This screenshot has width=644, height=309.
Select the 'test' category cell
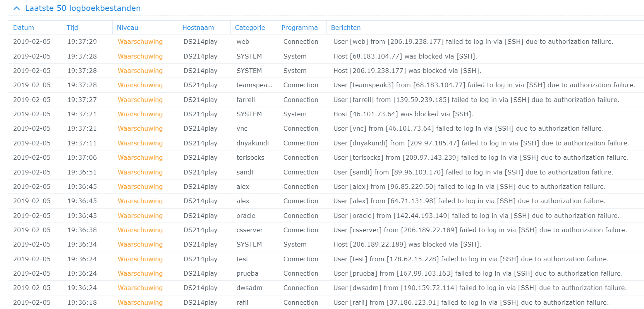[242, 259]
